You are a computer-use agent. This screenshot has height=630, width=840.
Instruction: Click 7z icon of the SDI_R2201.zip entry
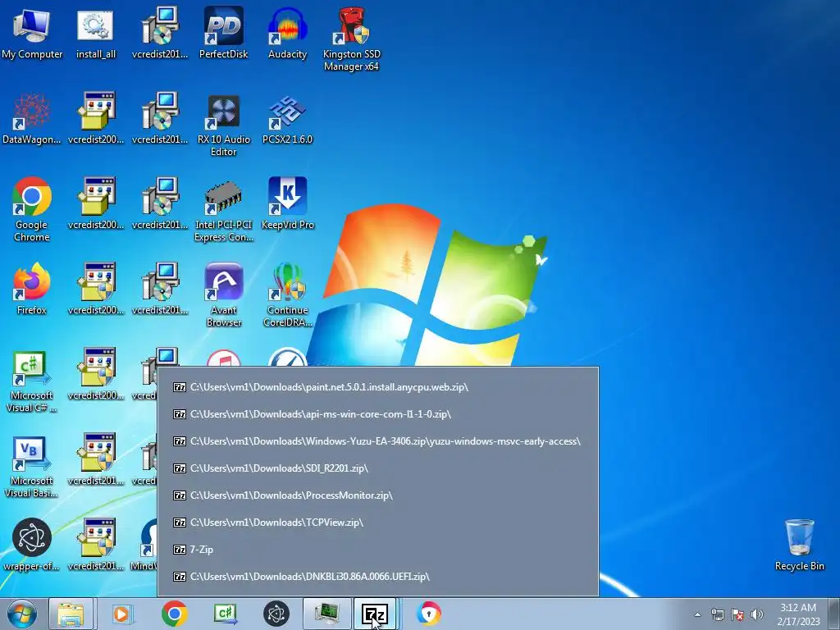180,468
